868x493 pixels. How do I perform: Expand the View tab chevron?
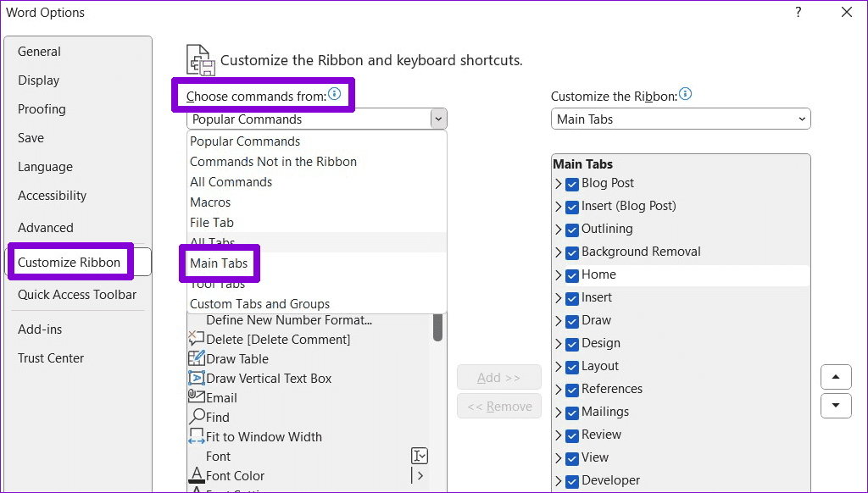pos(559,458)
